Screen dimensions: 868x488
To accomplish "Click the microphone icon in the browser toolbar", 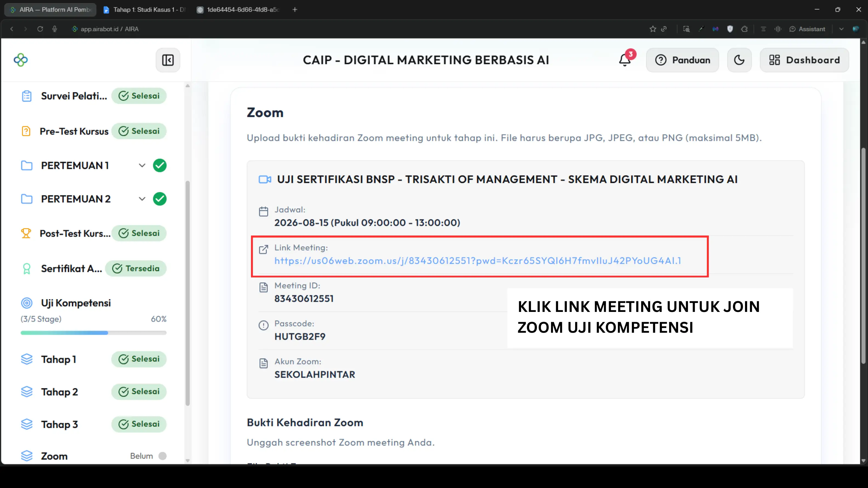I will tap(55, 29).
